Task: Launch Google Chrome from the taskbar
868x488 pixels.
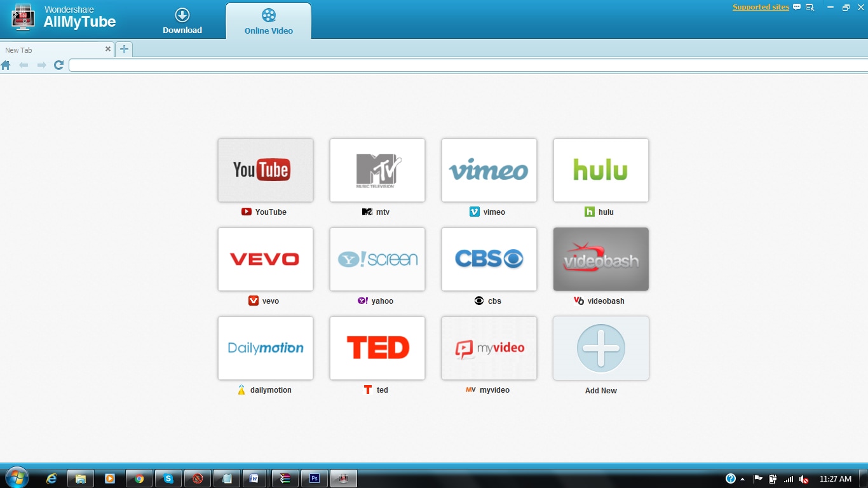Action: point(139,478)
